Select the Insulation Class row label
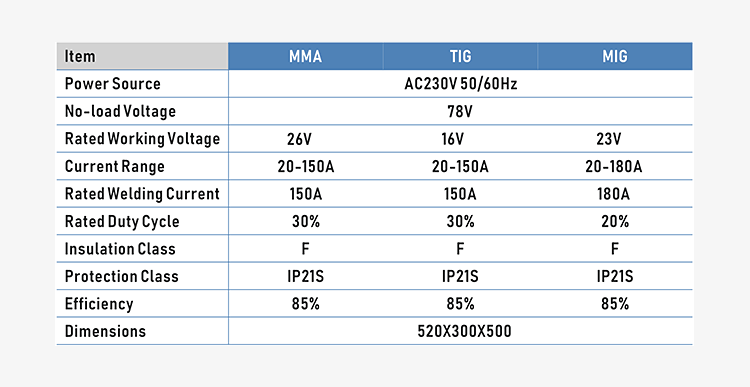 120,249
